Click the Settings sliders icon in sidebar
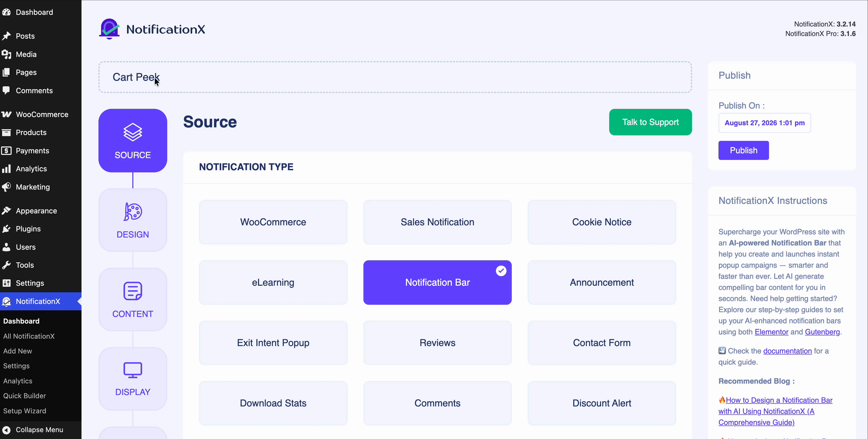The width and height of the screenshot is (868, 439). pos(6,283)
